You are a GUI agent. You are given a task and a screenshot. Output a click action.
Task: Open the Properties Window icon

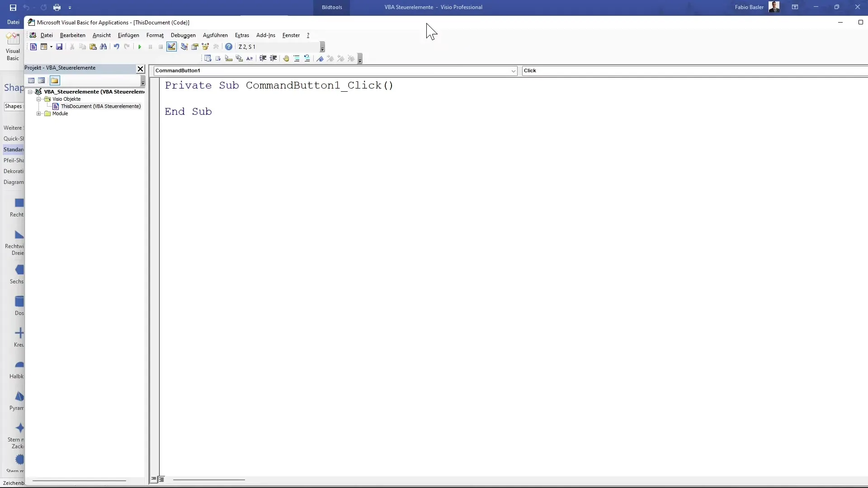coord(195,47)
